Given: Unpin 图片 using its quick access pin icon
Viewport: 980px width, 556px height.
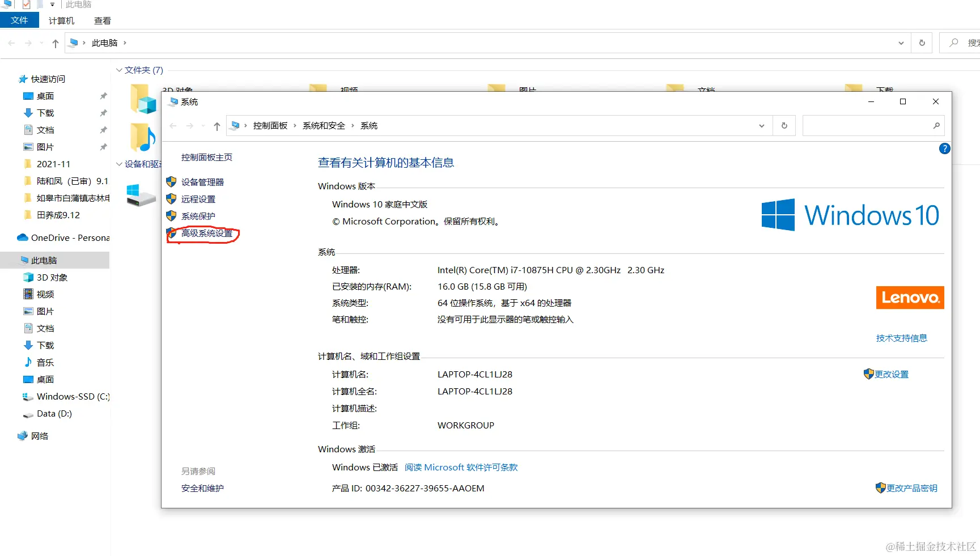Looking at the screenshot, I should 103,147.
